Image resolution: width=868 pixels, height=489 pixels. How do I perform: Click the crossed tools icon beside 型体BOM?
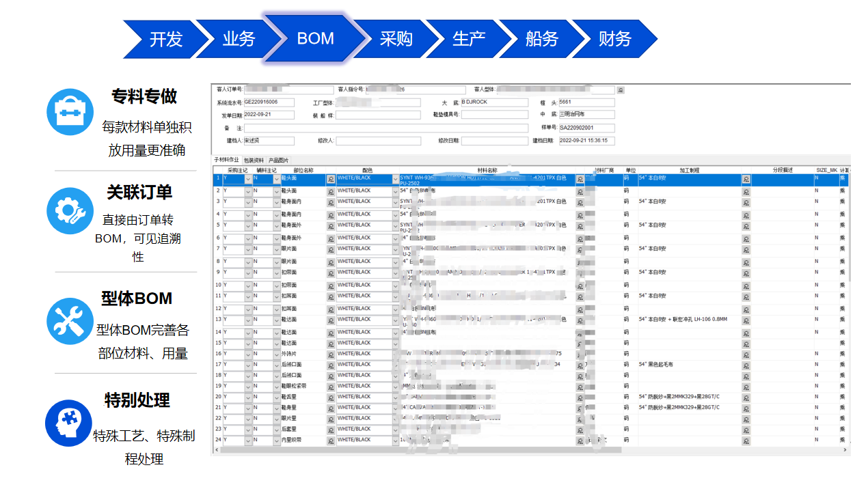point(70,321)
